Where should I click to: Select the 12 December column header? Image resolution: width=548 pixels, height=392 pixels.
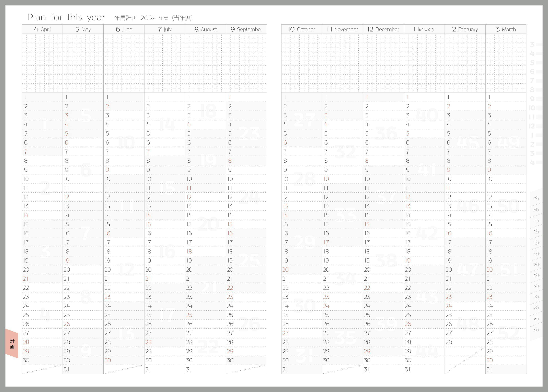pyautogui.click(x=383, y=29)
